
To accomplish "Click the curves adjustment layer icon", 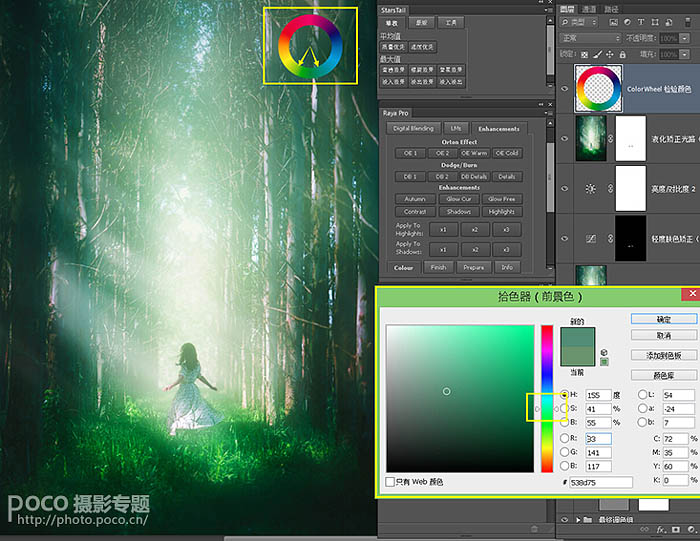I will pyautogui.click(x=590, y=239).
